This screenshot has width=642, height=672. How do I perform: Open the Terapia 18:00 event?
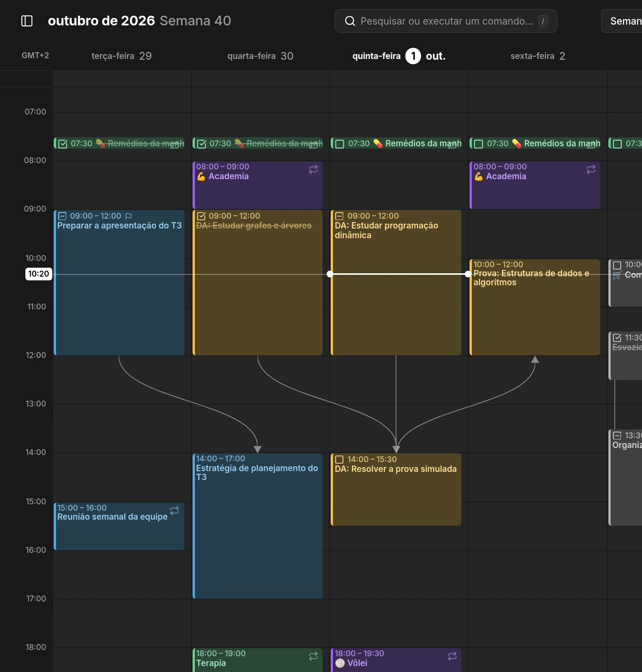(x=258, y=660)
